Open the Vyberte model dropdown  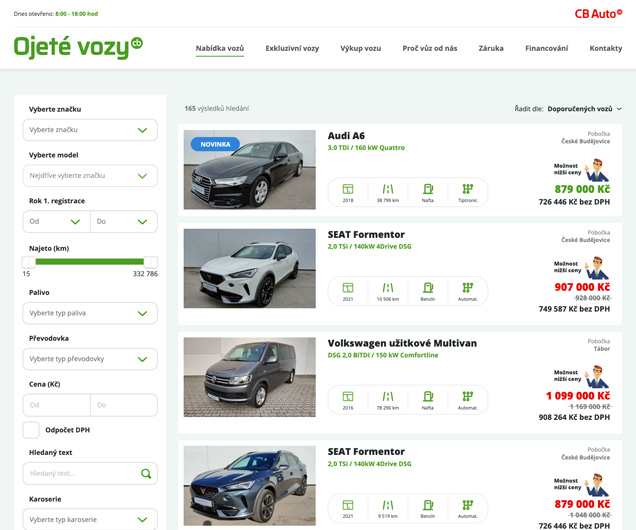90,176
